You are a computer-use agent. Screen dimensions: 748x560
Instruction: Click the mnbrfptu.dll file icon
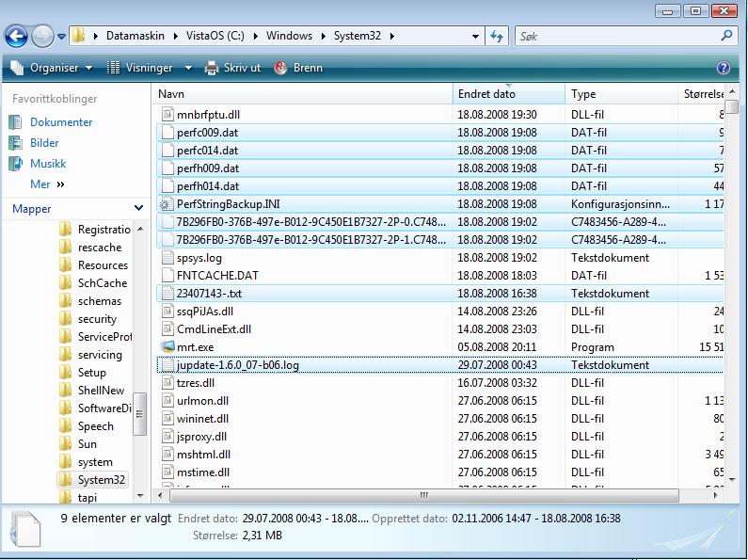(x=167, y=115)
